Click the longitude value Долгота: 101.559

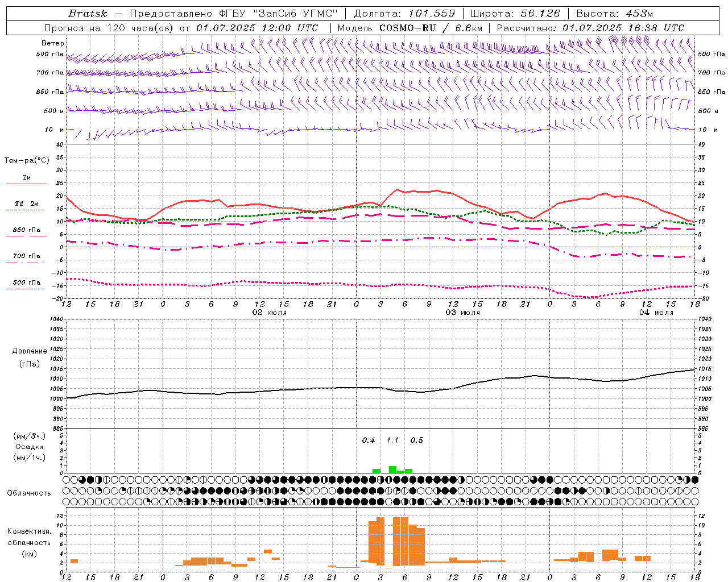[x=404, y=14]
